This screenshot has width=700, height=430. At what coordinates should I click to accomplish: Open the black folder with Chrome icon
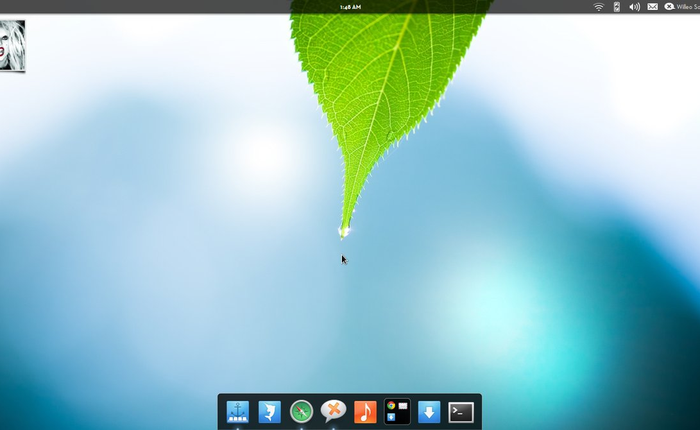[397, 412]
